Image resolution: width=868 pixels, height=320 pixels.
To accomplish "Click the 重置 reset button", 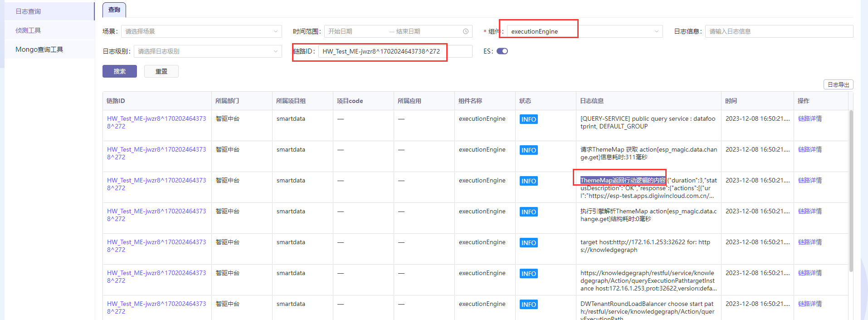I will click(161, 71).
